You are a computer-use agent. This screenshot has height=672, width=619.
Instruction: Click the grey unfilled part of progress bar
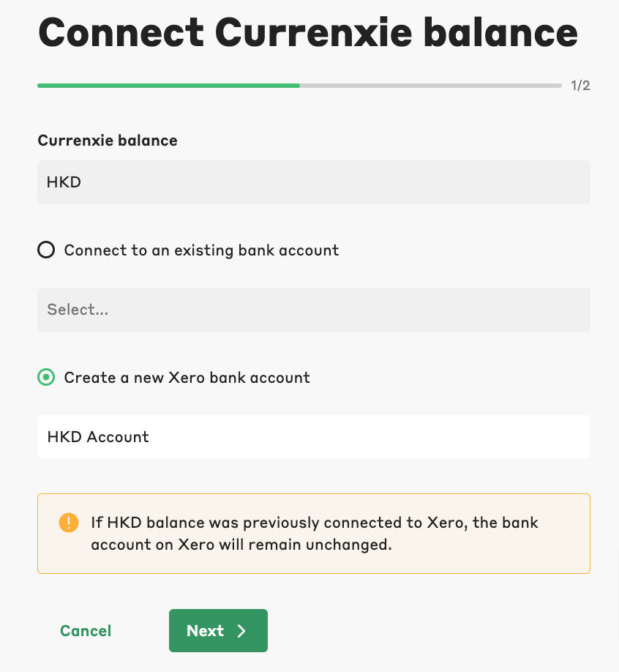click(430, 86)
